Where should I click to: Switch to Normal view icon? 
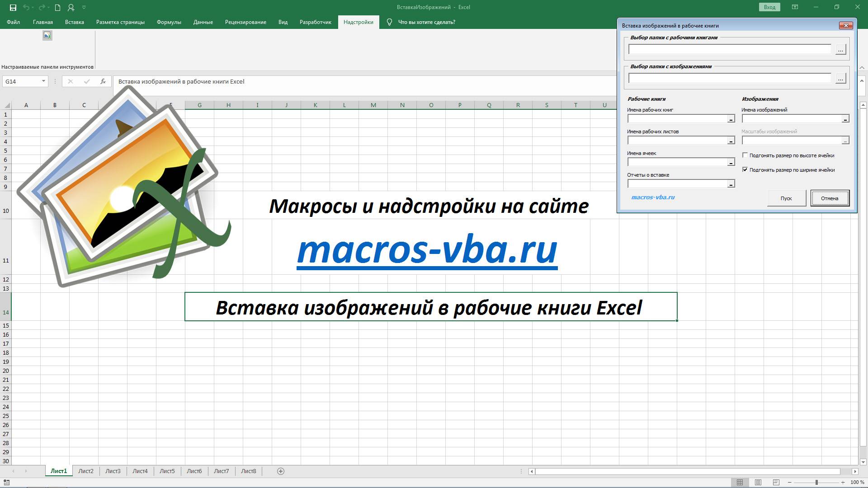click(x=740, y=483)
